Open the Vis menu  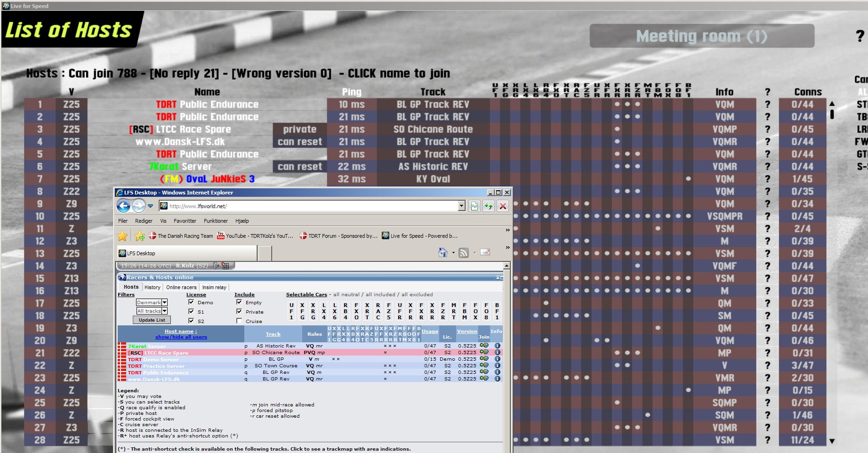[163, 221]
